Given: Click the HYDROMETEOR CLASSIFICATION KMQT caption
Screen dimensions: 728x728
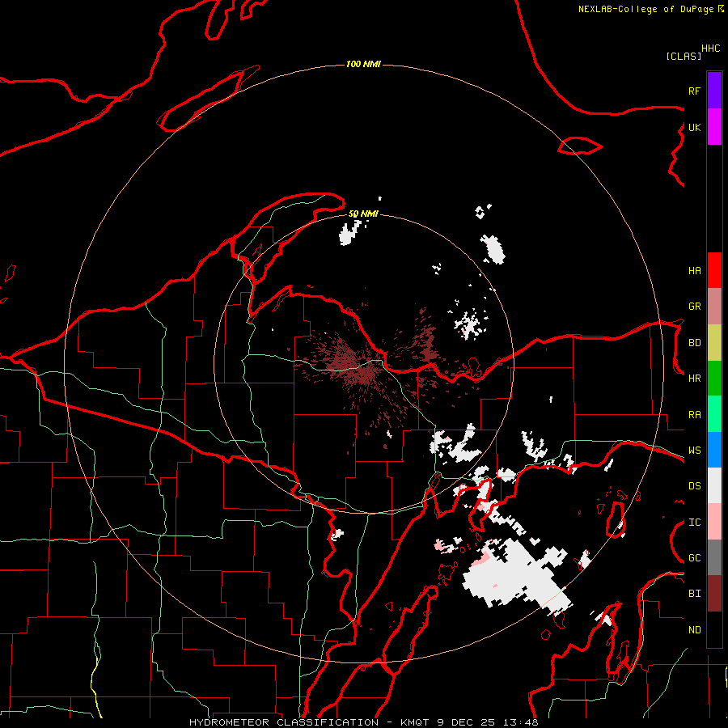Looking at the screenshot, I should pyautogui.click(x=363, y=722).
